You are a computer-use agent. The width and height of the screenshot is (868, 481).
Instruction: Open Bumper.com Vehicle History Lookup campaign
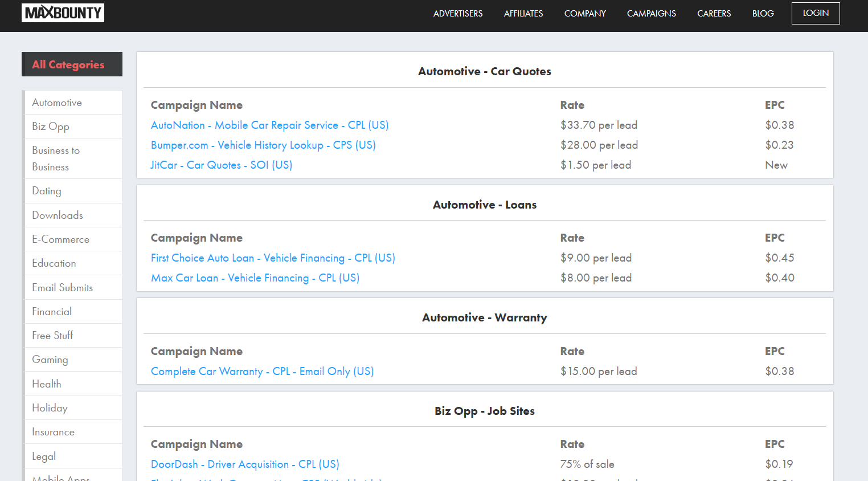click(x=263, y=145)
